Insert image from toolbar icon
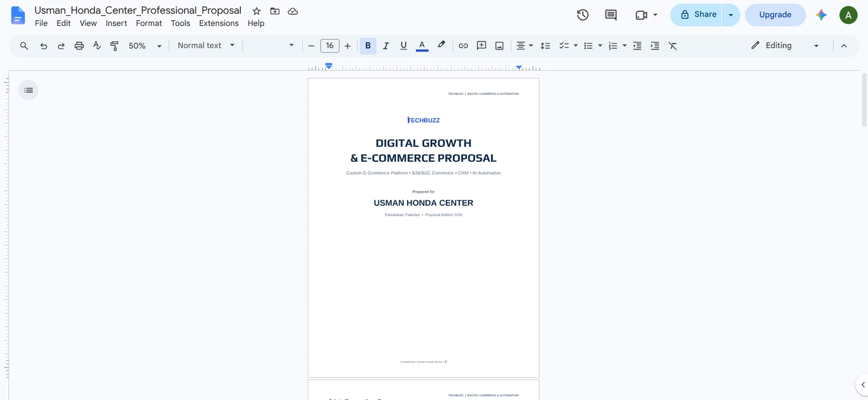 click(500, 46)
